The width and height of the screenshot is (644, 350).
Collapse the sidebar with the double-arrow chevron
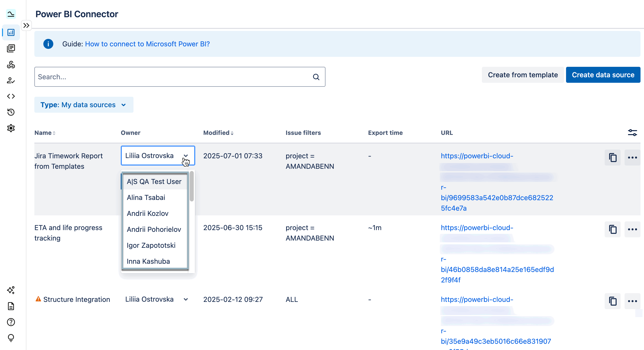26,25
